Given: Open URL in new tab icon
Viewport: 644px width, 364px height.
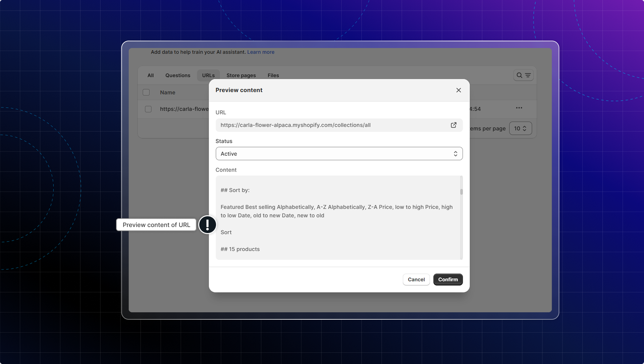Looking at the screenshot, I should [453, 125].
